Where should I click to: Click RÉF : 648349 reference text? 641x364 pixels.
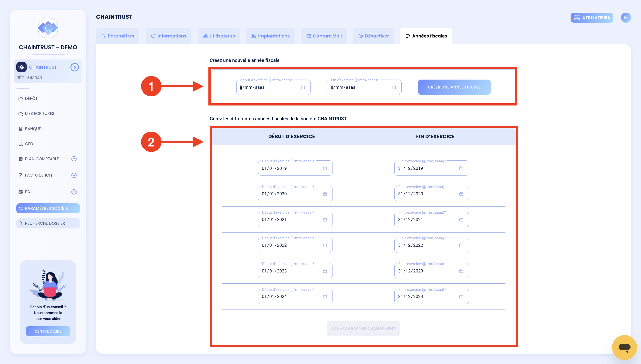pos(29,78)
